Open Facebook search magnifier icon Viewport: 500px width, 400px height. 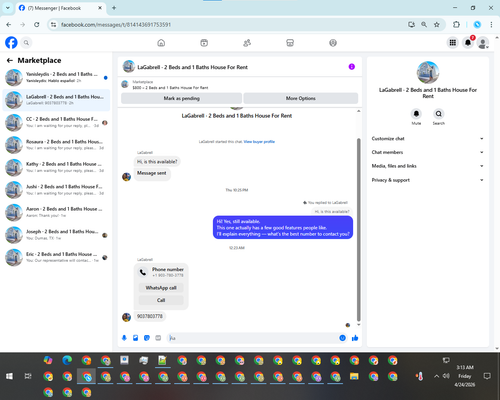(x=26, y=43)
